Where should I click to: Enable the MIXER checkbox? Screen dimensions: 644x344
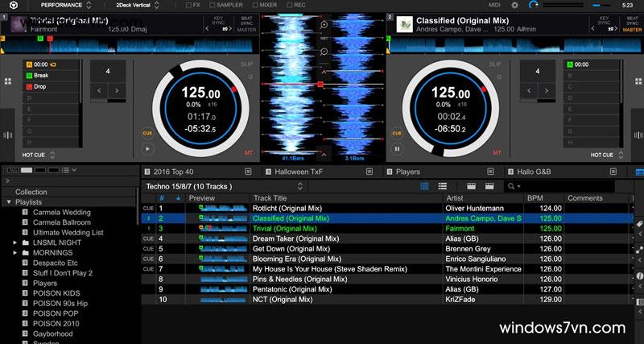[x=255, y=6]
